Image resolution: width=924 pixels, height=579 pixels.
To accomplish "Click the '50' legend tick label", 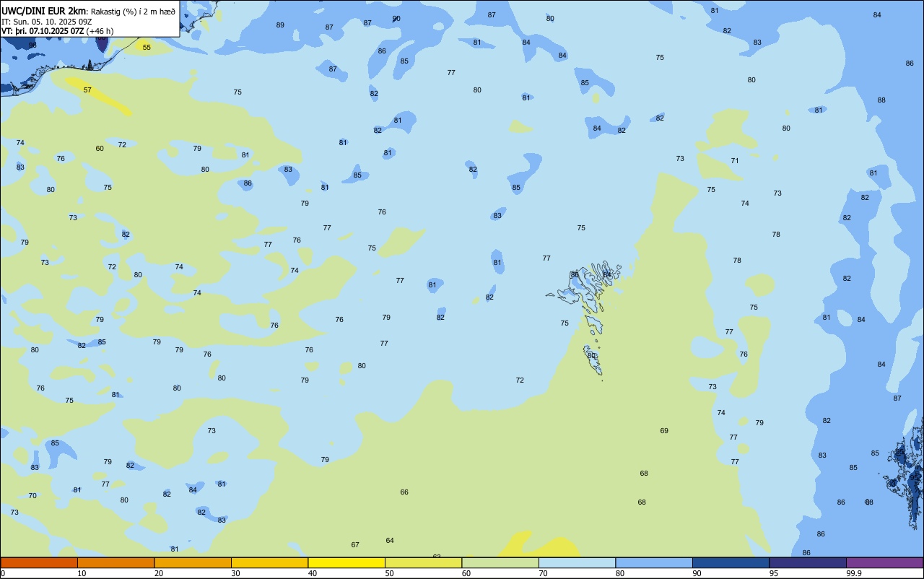I will pos(389,573).
